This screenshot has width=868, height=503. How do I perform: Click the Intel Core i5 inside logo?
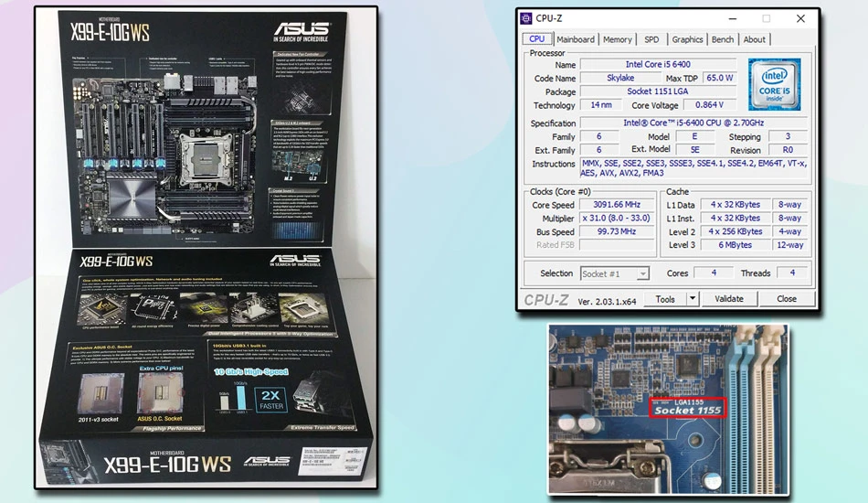point(774,85)
